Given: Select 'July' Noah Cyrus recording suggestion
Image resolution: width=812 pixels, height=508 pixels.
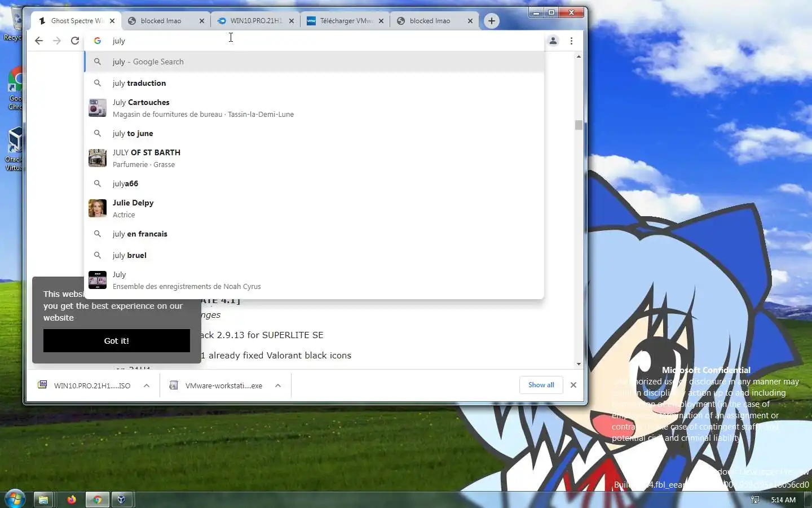Looking at the screenshot, I should (x=314, y=280).
